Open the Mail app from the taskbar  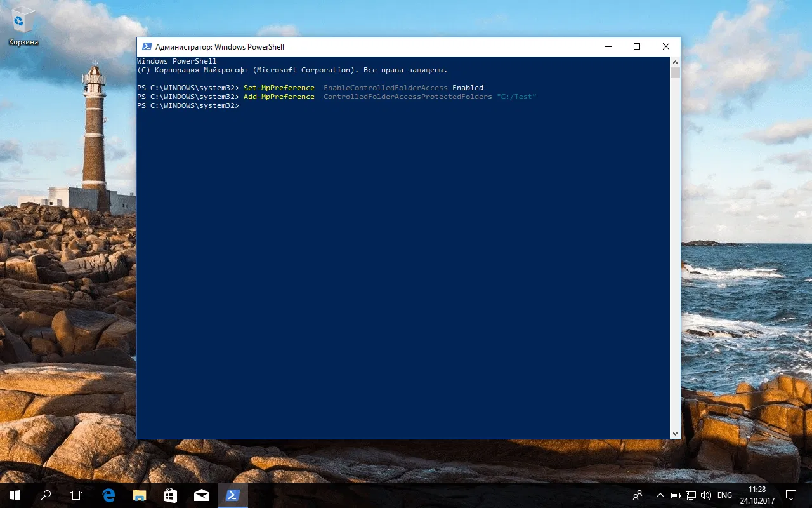(201, 495)
